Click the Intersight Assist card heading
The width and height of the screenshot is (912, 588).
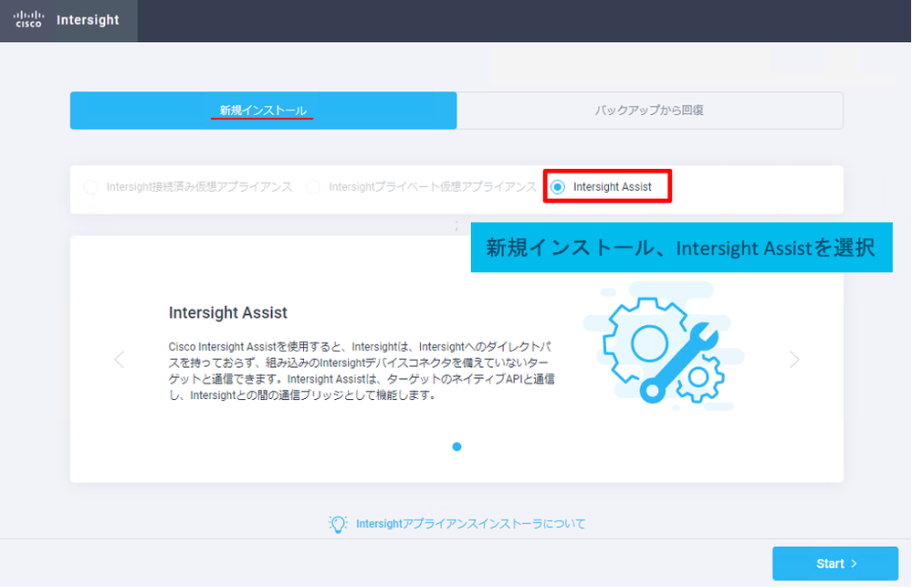click(228, 313)
